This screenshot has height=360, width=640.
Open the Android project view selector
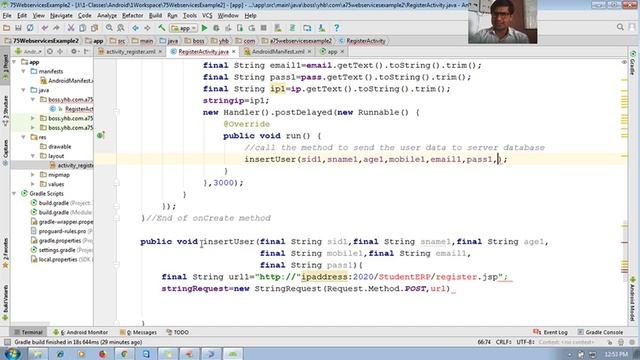28,52
